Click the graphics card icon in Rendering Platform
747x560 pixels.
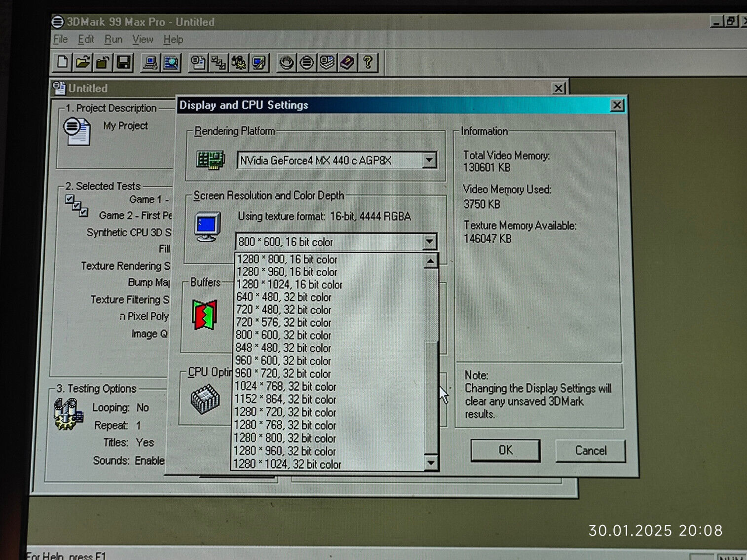coord(211,160)
